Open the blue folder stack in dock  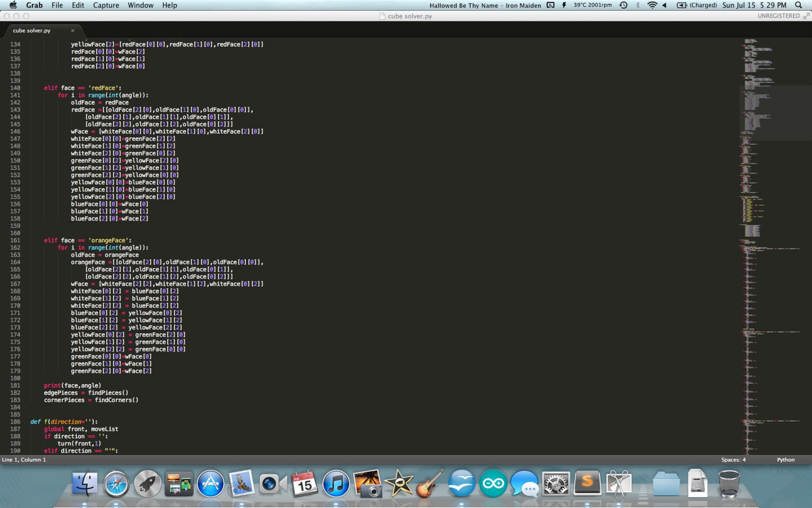[x=666, y=483]
